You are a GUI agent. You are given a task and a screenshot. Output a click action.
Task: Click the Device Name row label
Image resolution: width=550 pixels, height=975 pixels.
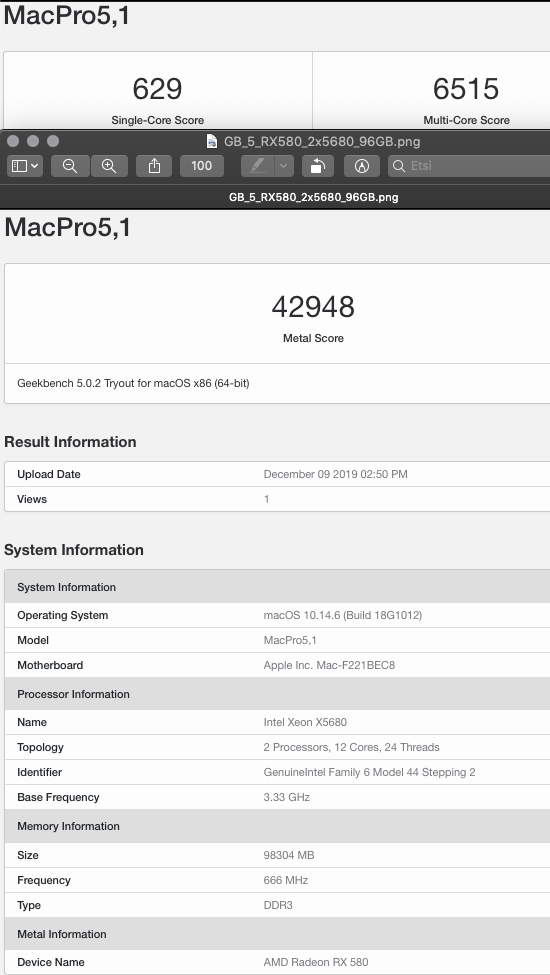tap(50, 962)
